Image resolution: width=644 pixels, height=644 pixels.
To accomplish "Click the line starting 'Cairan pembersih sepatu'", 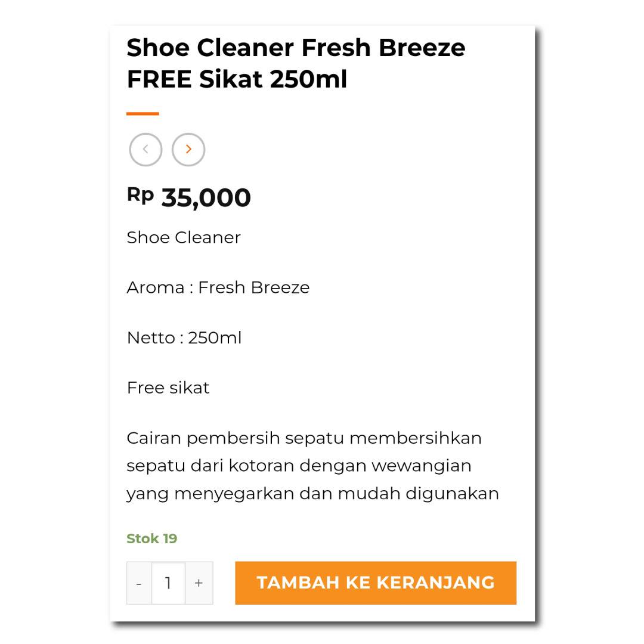I will (304, 438).
